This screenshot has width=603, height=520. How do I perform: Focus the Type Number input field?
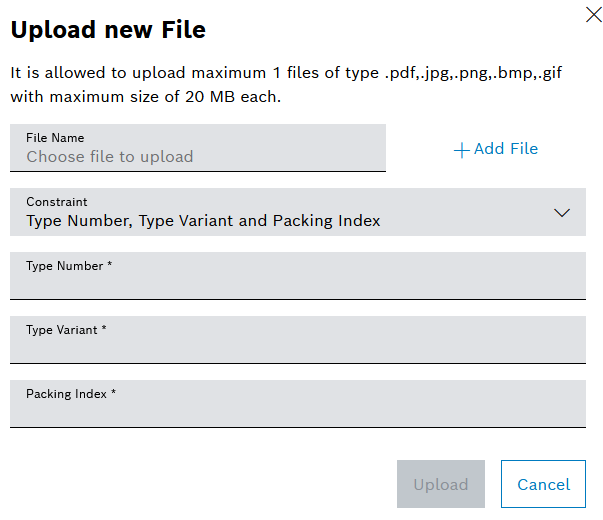point(297,283)
